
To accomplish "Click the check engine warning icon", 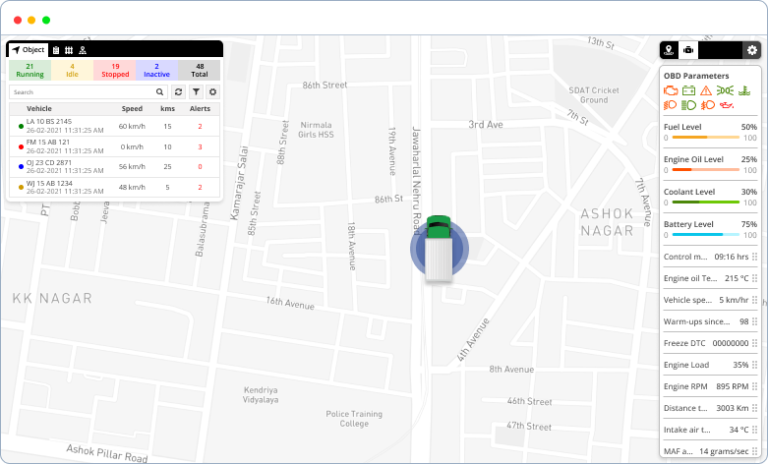I will click(x=671, y=90).
